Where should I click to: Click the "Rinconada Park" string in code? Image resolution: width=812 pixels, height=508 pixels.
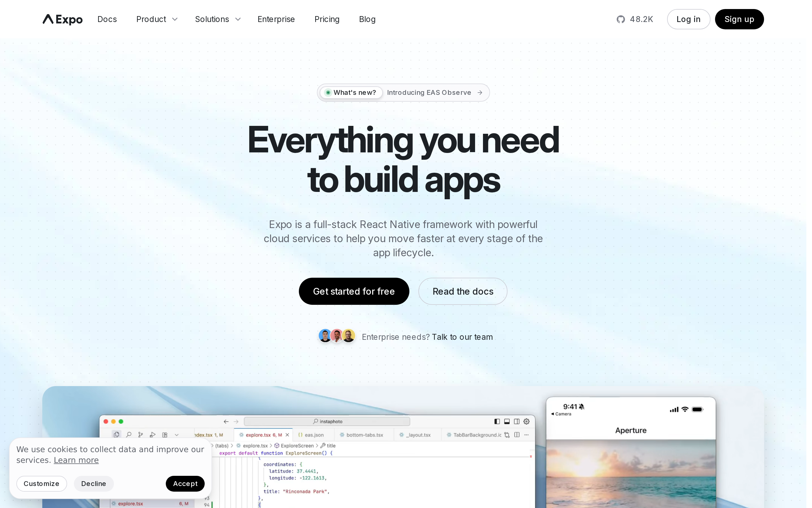click(x=305, y=491)
